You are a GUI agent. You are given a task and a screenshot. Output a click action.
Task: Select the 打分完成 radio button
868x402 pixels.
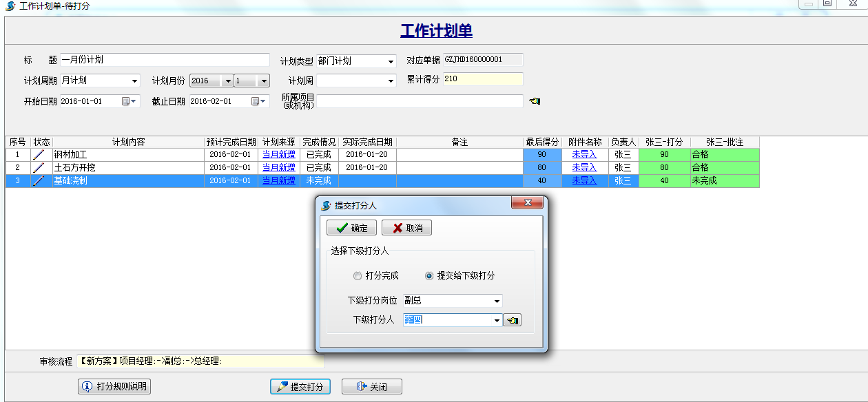click(x=358, y=275)
